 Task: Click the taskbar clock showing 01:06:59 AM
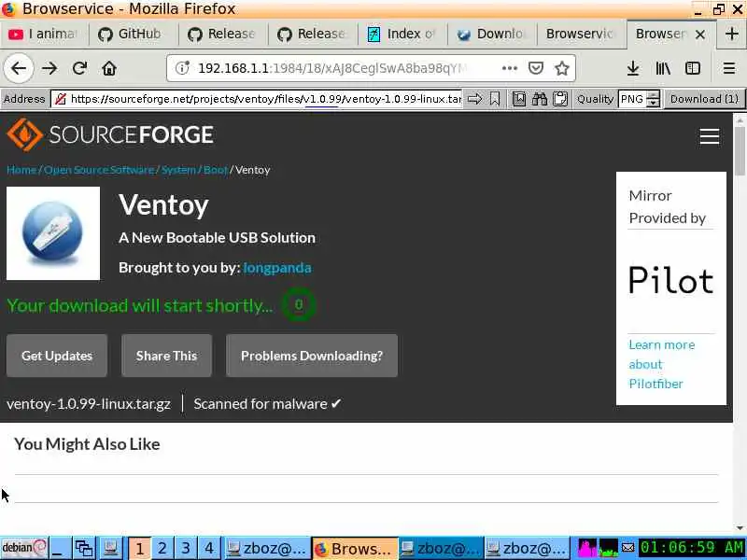692,548
